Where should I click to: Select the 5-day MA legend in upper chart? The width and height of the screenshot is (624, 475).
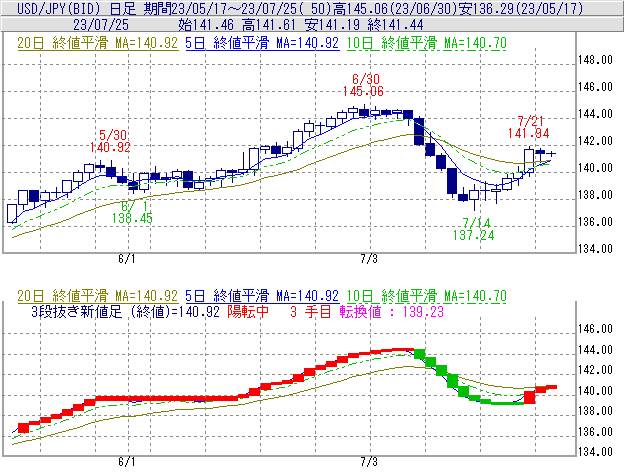(x=262, y=43)
